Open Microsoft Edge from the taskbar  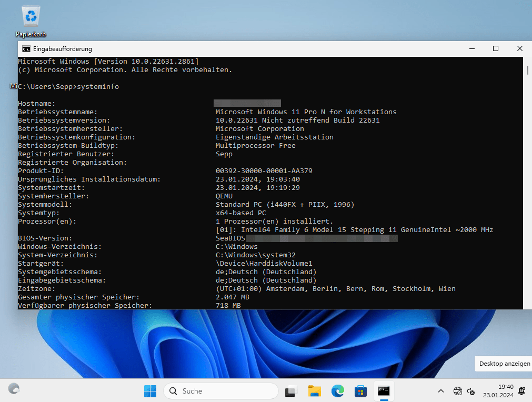[x=338, y=391]
